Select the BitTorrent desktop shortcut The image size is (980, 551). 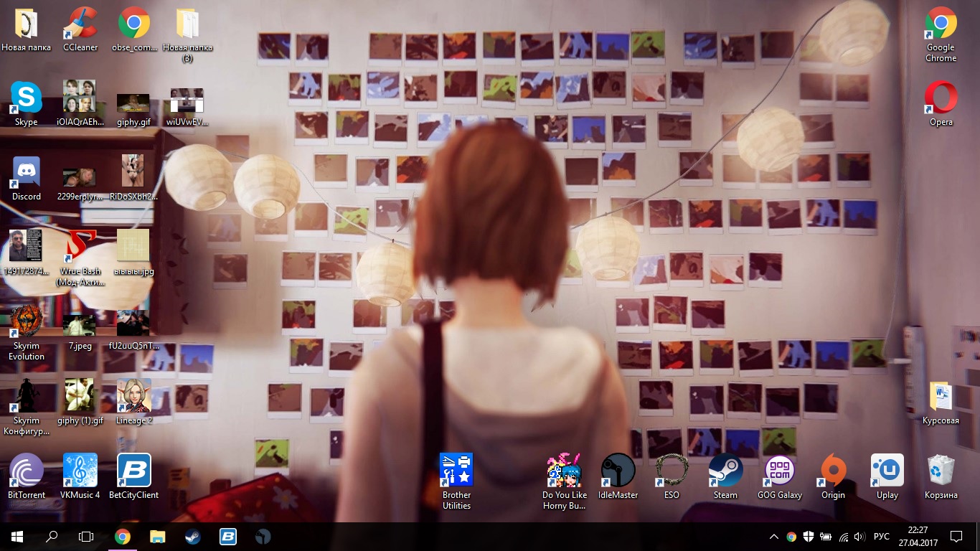[x=27, y=476]
